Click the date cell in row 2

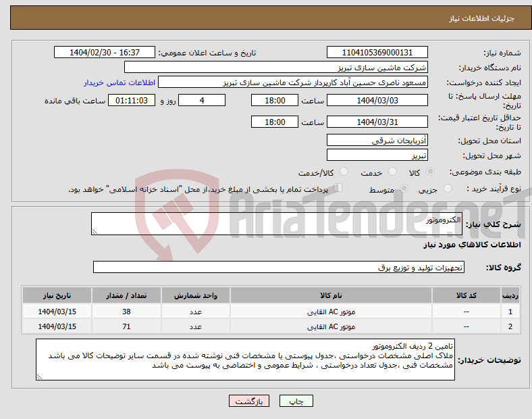pos(57,326)
